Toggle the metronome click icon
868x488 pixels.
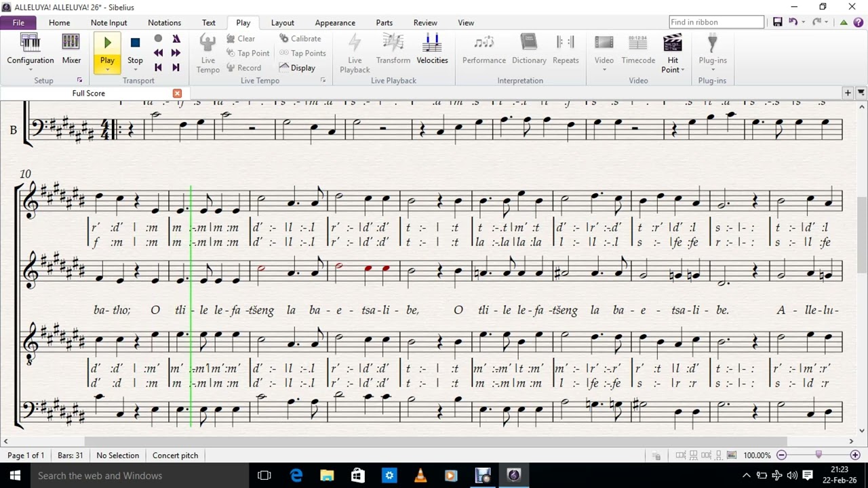176,39
